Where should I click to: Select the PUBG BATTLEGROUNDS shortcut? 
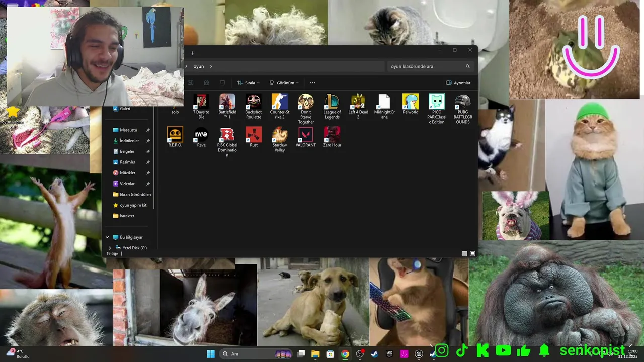pos(463,109)
